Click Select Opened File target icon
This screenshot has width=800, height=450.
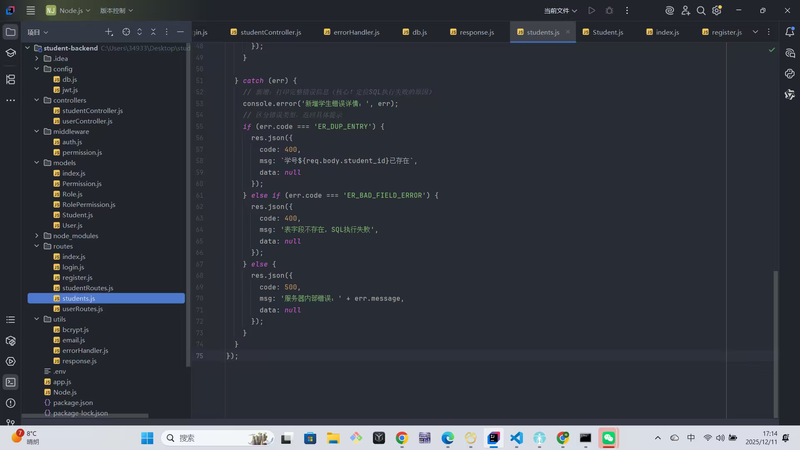pyautogui.click(x=125, y=32)
